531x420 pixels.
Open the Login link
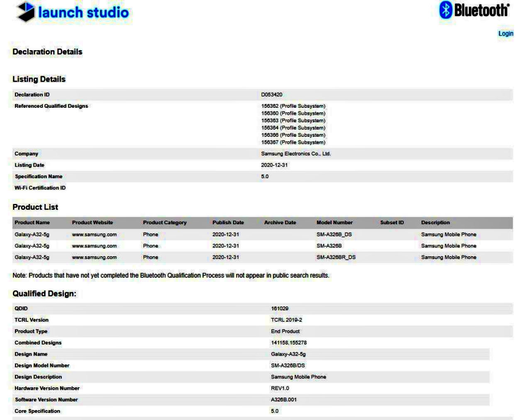tap(506, 34)
